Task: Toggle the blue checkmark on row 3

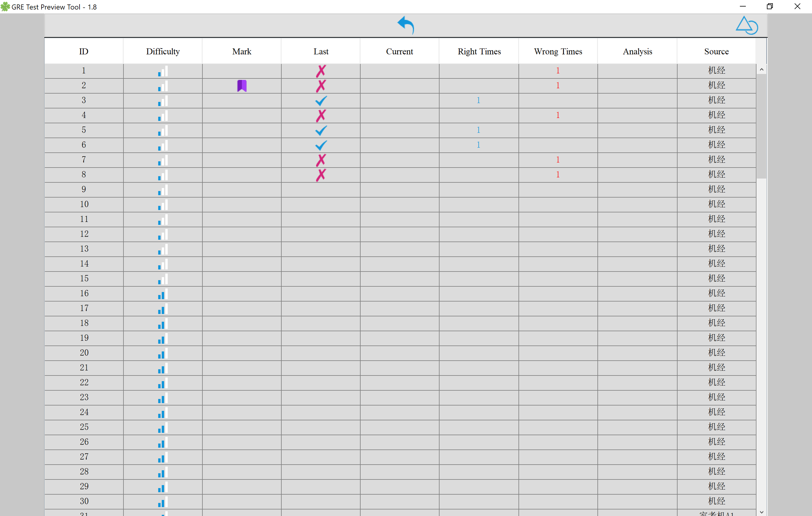Action: (320, 100)
